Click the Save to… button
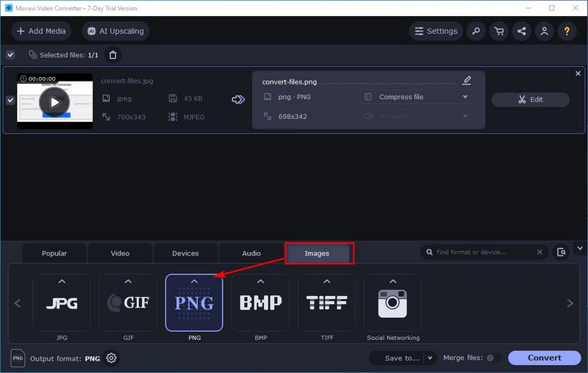The width and height of the screenshot is (588, 373). 402,358
